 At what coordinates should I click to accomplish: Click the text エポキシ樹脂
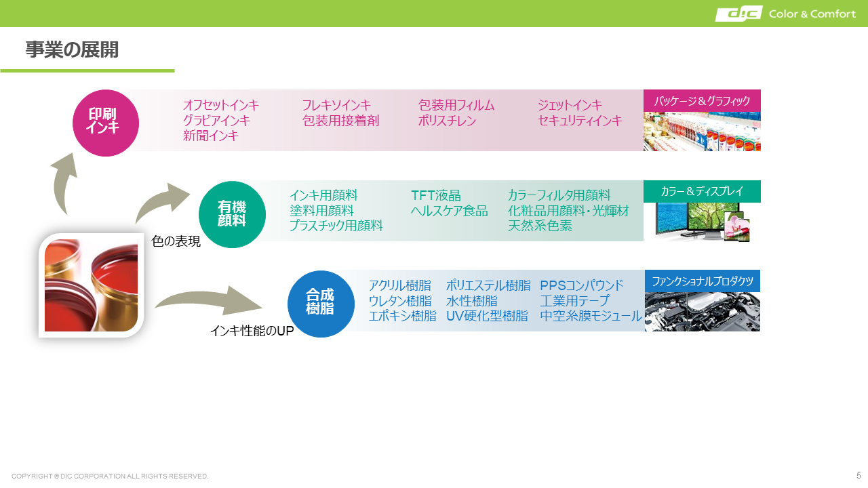click(402, 316)
